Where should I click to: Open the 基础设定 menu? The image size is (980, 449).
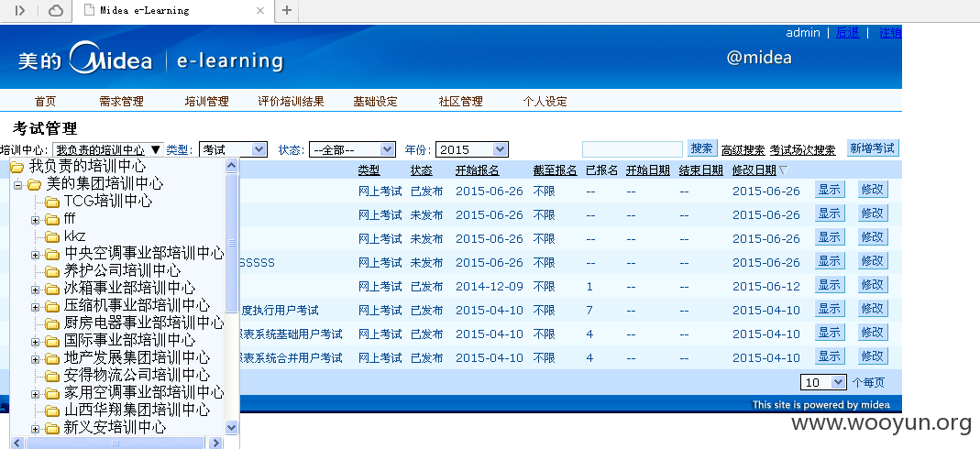(x=375, y=101)
